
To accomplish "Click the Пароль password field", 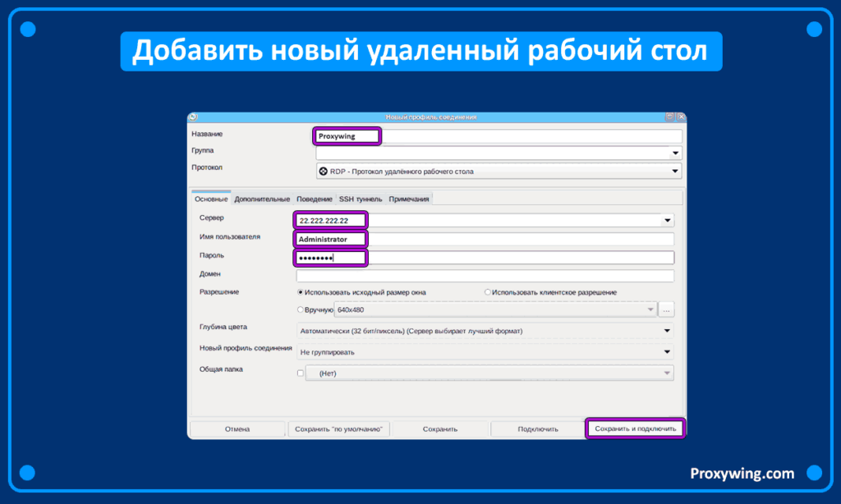I will click(485, 258).
